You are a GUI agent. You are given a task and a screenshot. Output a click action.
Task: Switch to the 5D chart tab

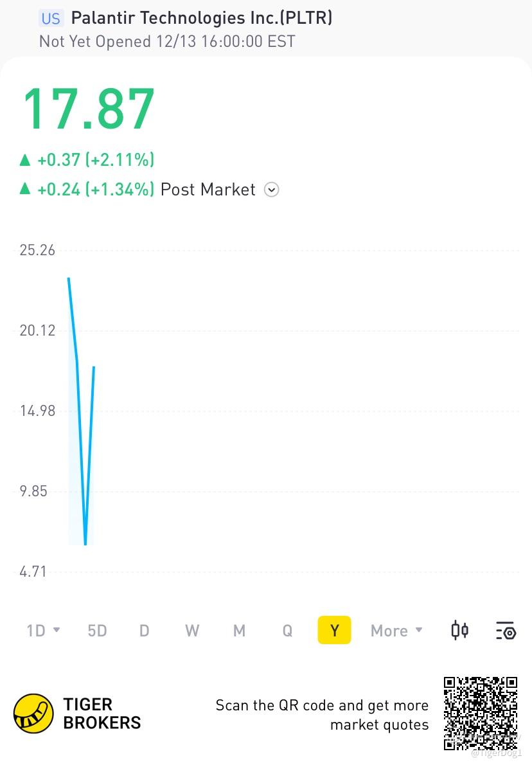[x=97, y=631]
